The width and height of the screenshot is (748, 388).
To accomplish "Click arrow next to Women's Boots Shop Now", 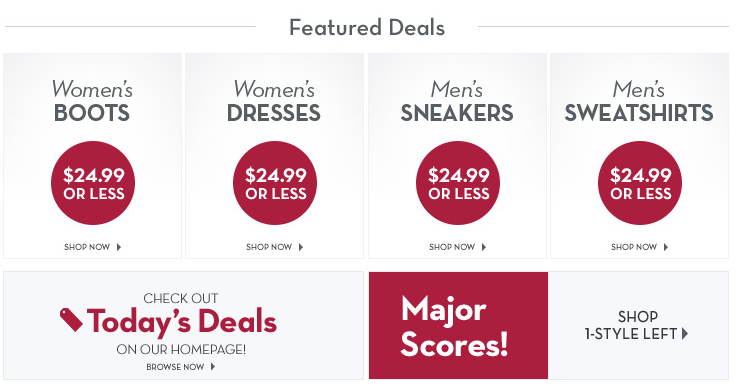I will click(119, 247).
